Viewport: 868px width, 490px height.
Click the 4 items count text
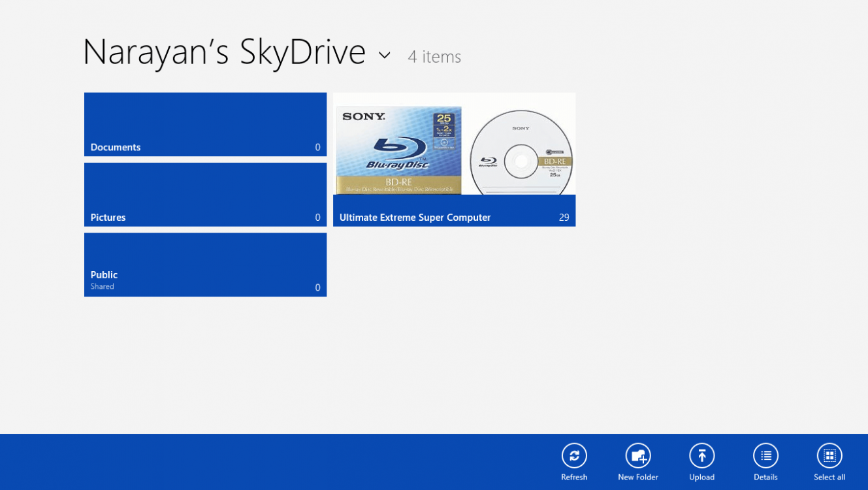(x=434, y=57)
